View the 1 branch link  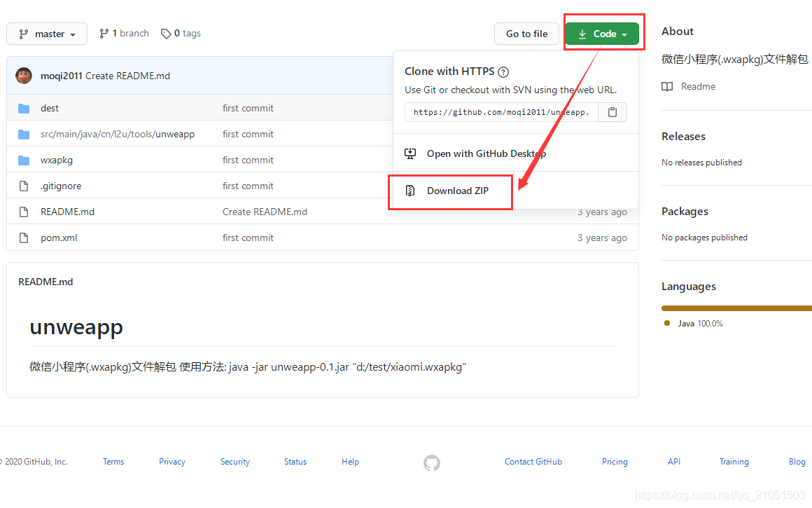point(125,33)
